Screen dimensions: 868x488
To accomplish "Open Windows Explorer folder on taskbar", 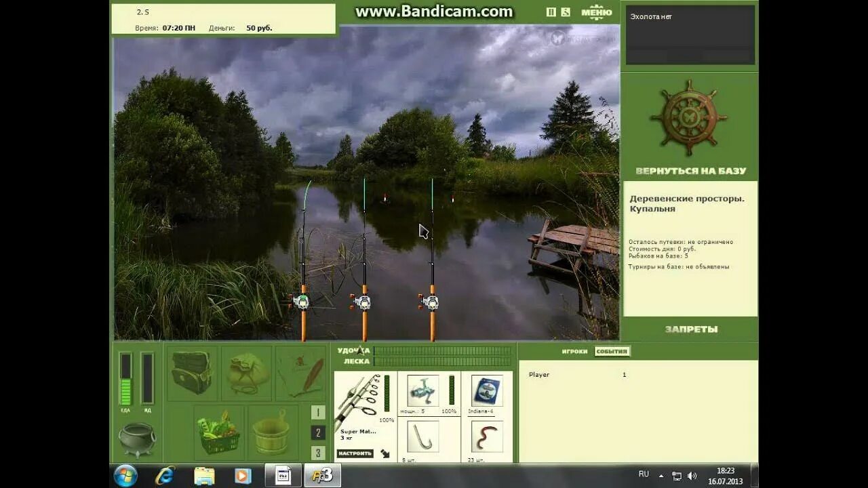I will click(x=204, y=476).
